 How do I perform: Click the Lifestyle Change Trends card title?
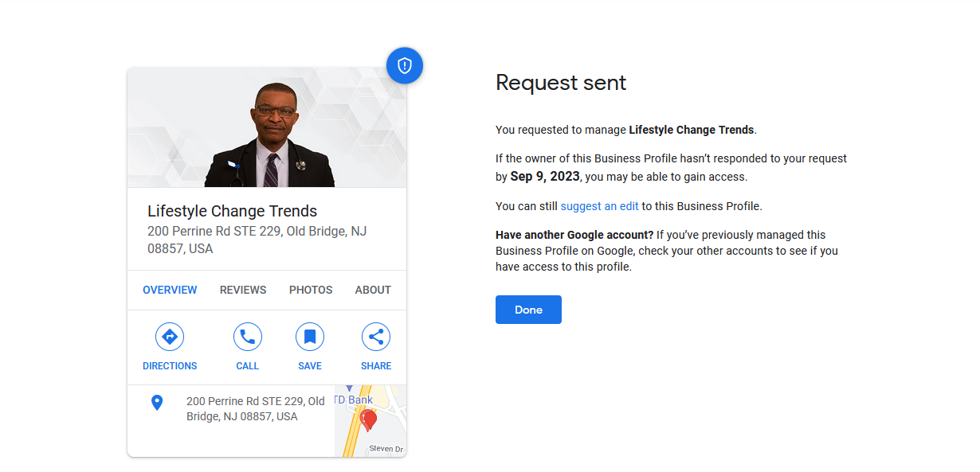[233, 211]
